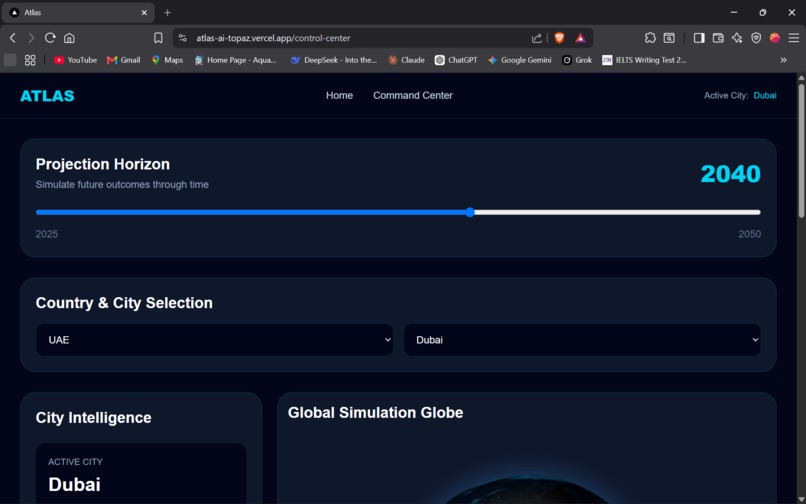The image size is (806, 504).
Task: Click the VPN shield icon in toolbar
Action: (756, 38)
